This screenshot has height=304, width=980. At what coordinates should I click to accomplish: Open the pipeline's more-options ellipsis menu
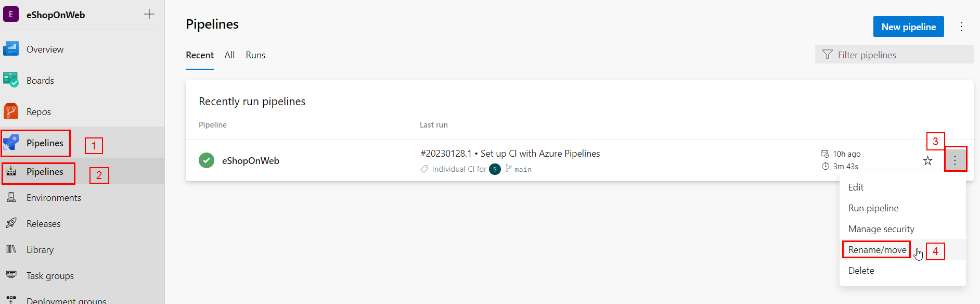(956, 159)
